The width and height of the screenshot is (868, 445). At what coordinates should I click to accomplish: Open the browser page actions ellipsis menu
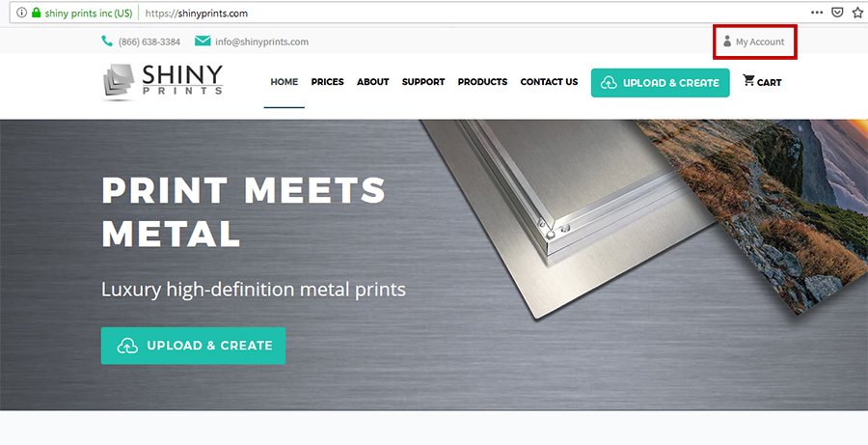[x=817, y=13]
